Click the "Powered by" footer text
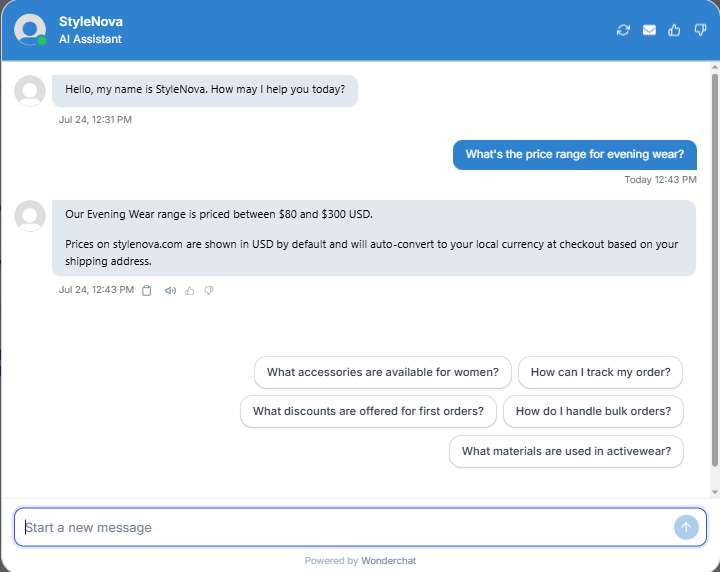The height and width of the screenshot is (572, 720). [331, 561]
